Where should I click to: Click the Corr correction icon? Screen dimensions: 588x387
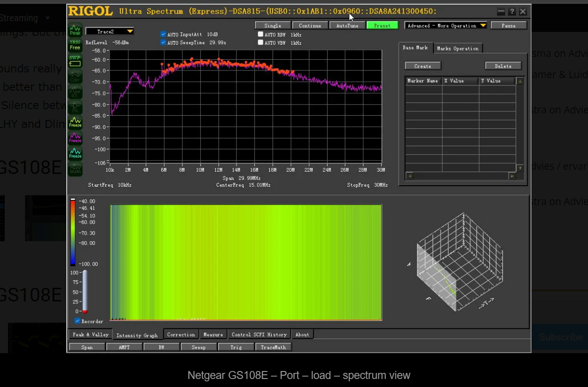click(75, 77)
